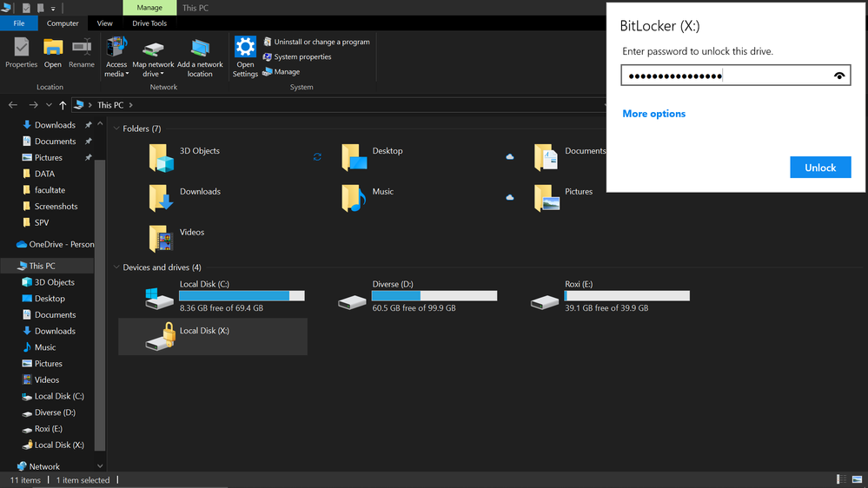The width and height of the screenshot is (868, 488).
Task: Select Roxi (E:) drive
Action: 611,297
